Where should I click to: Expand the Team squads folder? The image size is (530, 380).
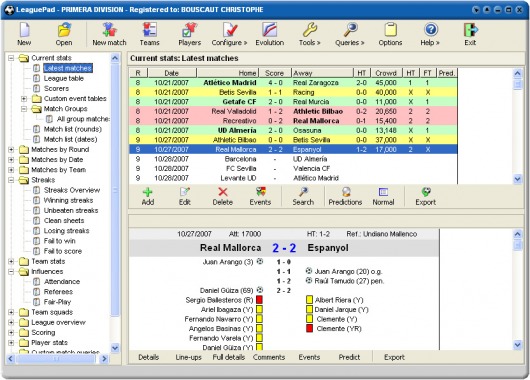pos(11,312)
